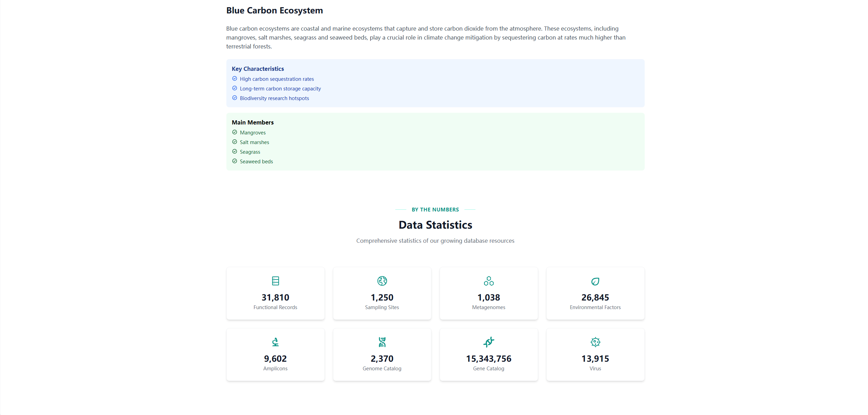Click the Sampling Sites label
Screen dimensions: 868x415
pyautogui.click(x=382, y=307)
